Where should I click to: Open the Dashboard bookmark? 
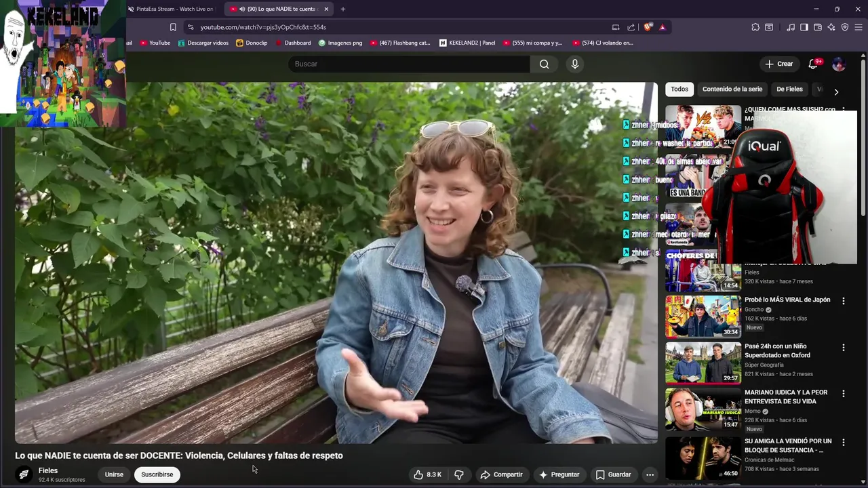pos(293,43)
